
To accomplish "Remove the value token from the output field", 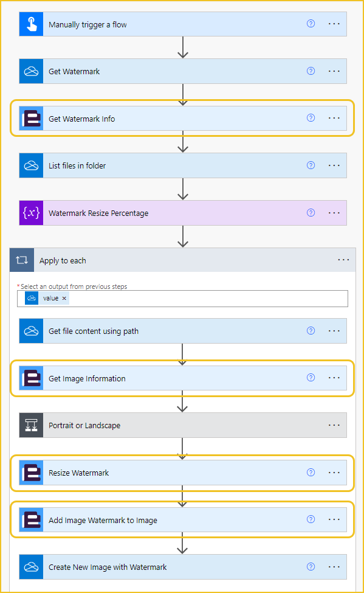I will 64,299.
